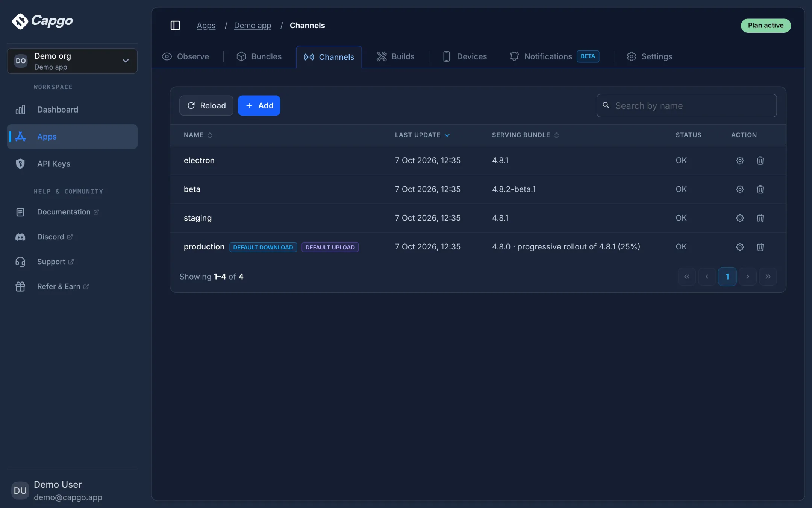The image size is (812, 508).
Task: Open the Bundles tab
Action: (x=259, y=56)
